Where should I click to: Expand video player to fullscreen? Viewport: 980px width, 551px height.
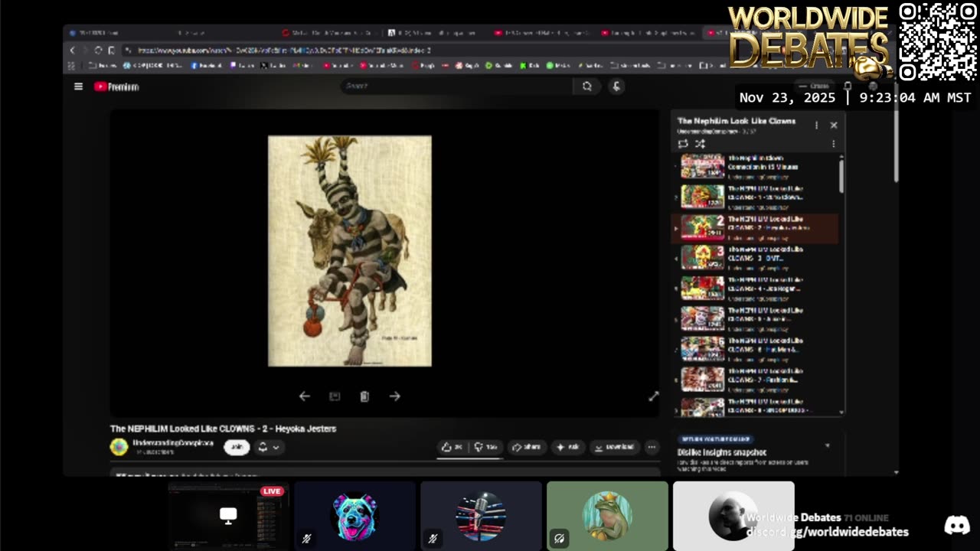point(653,396)
